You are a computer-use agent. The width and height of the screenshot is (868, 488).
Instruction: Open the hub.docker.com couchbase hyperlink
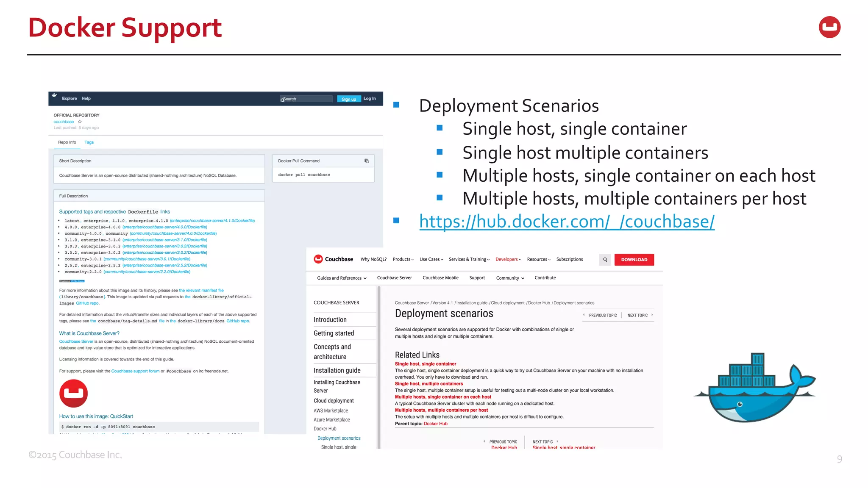point(567,222)
